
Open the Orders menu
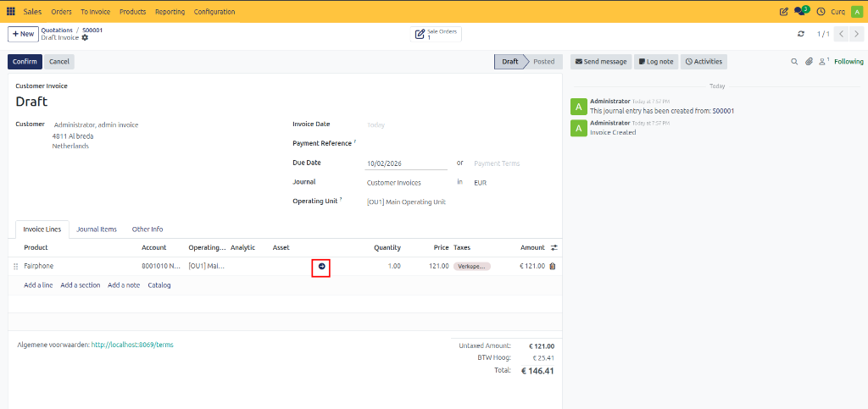tap(61, 12)
